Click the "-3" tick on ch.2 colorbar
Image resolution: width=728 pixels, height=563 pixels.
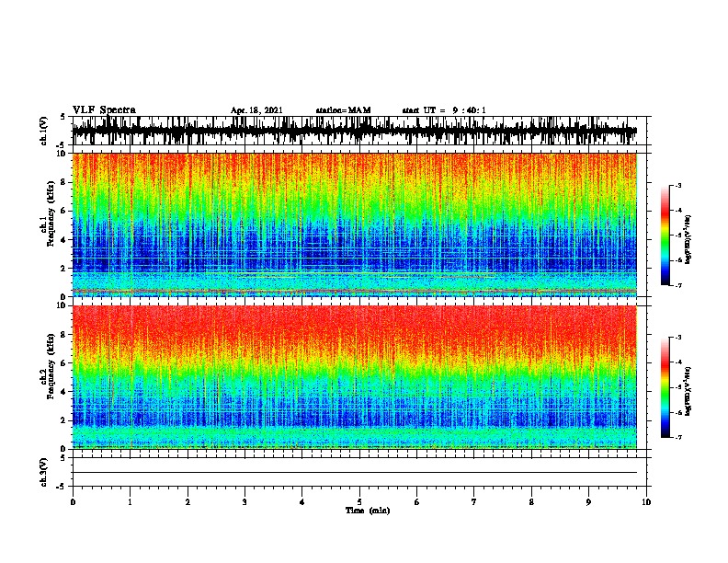(678, 338)
